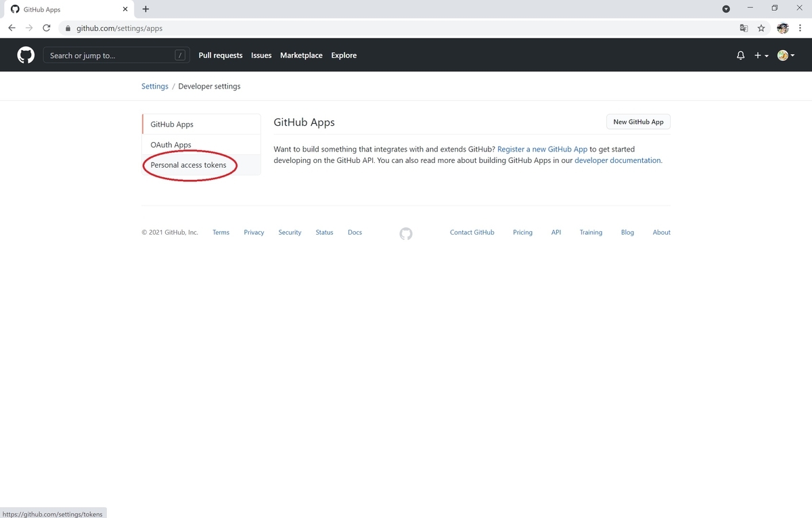This screenshot has width=812, height=518.
Task: Open Docs in the footer
Action: pyautogui.click(x=355, y=233)
